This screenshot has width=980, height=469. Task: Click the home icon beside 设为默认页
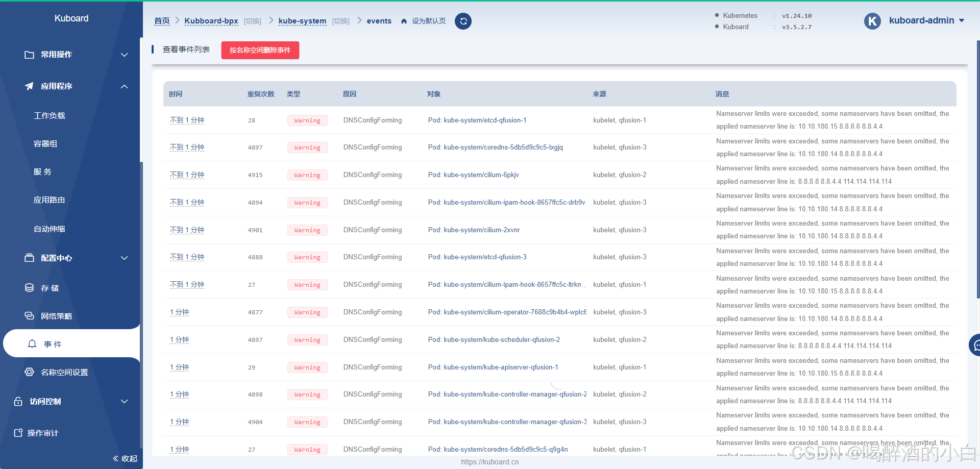404,21
